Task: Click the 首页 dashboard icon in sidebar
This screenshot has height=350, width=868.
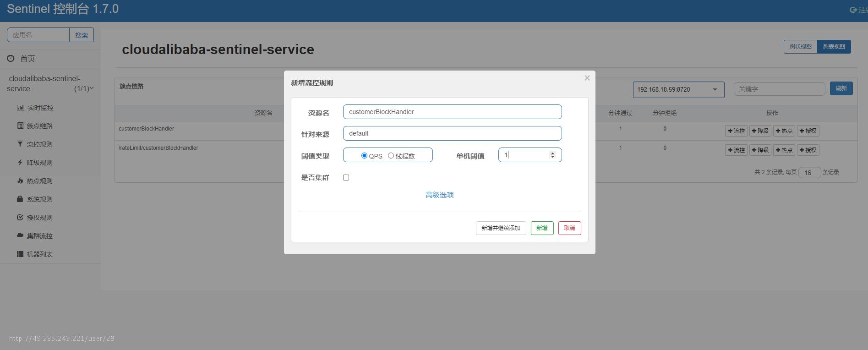Action: 11,58
